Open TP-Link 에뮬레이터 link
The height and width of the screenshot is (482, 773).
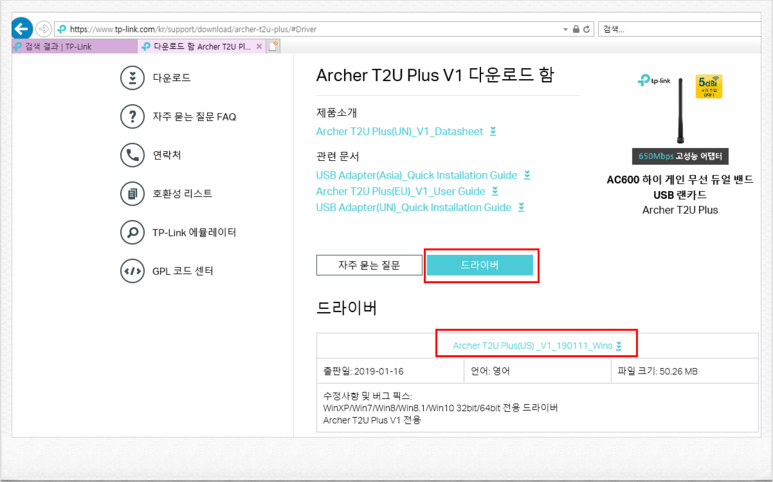194,232
